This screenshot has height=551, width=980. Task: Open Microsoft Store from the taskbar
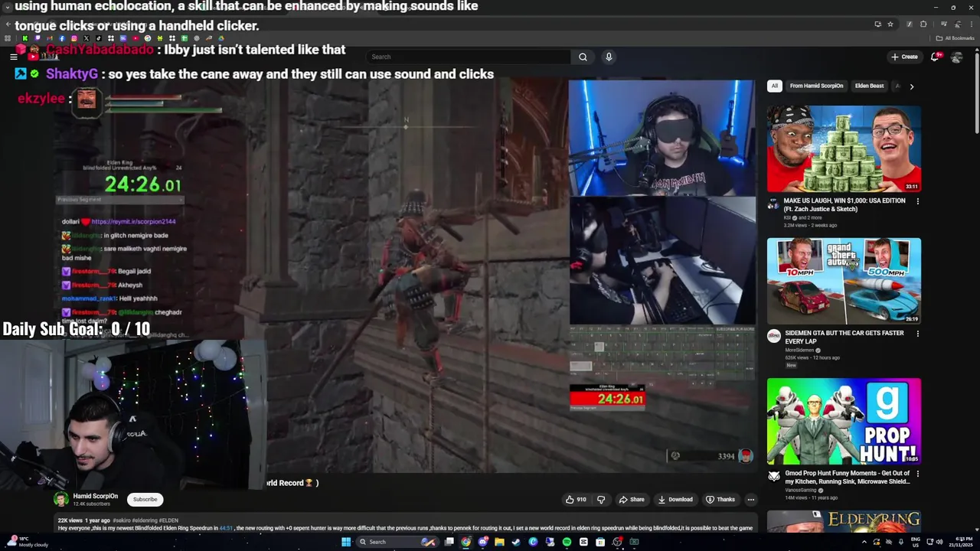click(600, 542)
